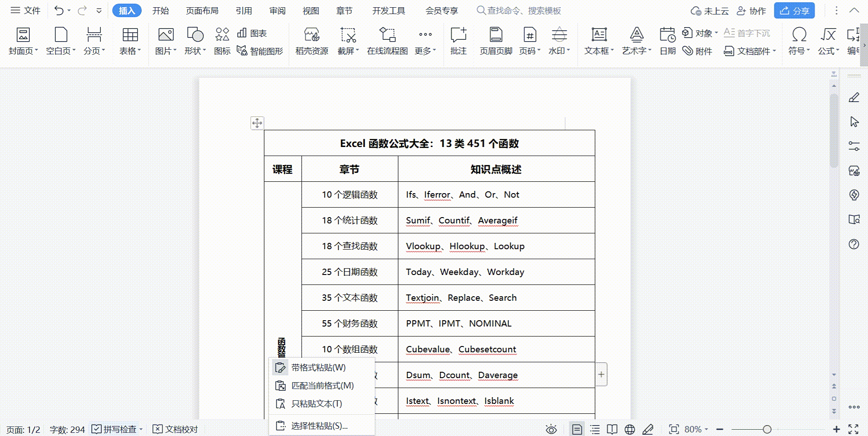Open 页眉页脚 header and footer editor
Viewport: 868px width, 436px height.
tap(496, 40)
